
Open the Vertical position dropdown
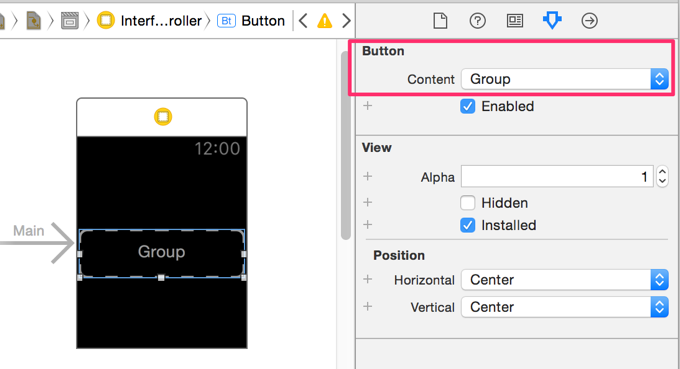[x=565, y=307]
